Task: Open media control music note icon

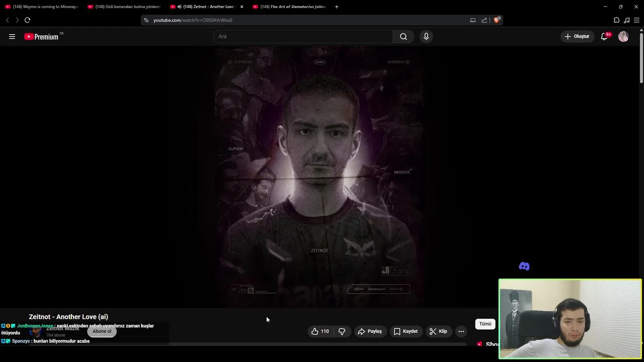Action: 626,20
